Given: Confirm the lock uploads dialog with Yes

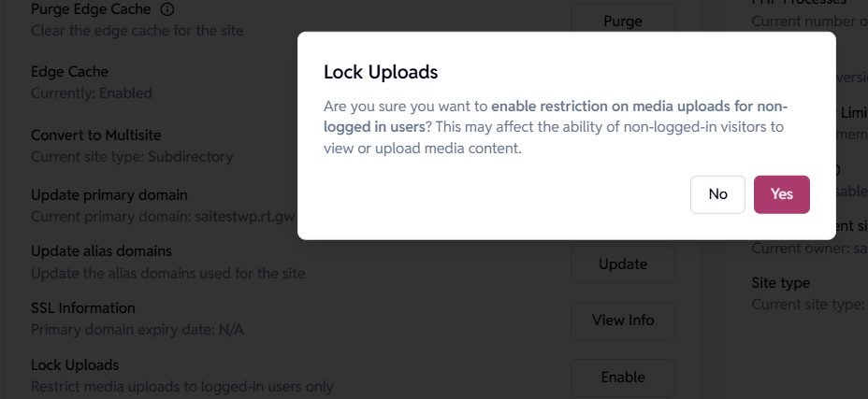Looking at the screenshot, I should point(781,194).
